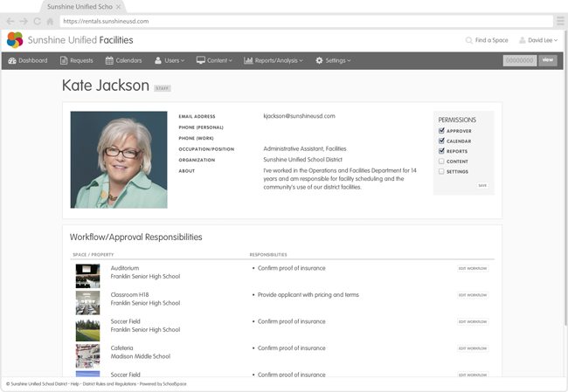Click the browser address bar
The width and height of the screenshot is (568, 392).
[306, 21]
